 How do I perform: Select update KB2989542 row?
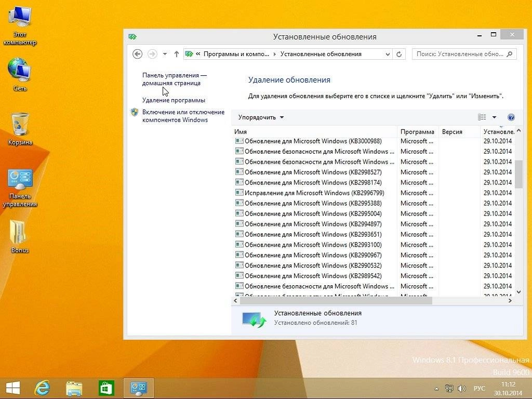tap(374, 276)
